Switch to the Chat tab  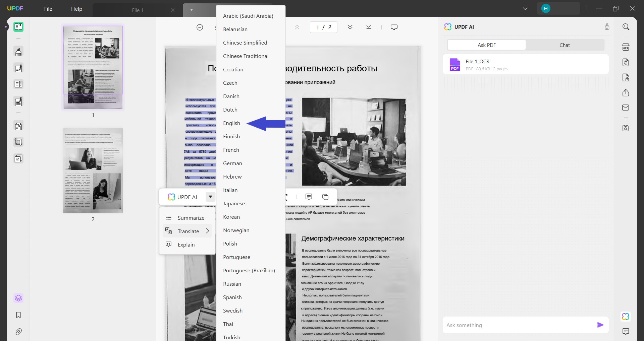(565, 45)
